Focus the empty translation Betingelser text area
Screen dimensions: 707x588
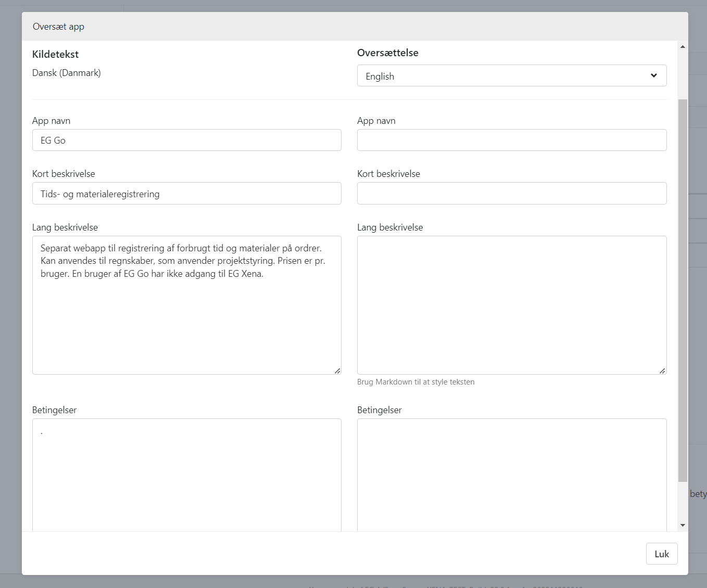pos(511,474)
